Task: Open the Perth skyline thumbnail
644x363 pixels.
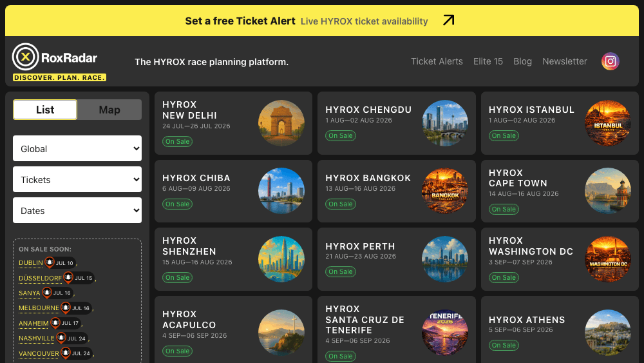Action: (x=445, y=259)
